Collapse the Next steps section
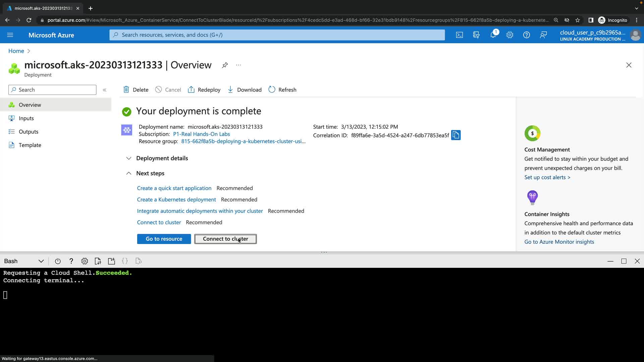This screenshot has width=644, height=362. click(x=129, y=173)
